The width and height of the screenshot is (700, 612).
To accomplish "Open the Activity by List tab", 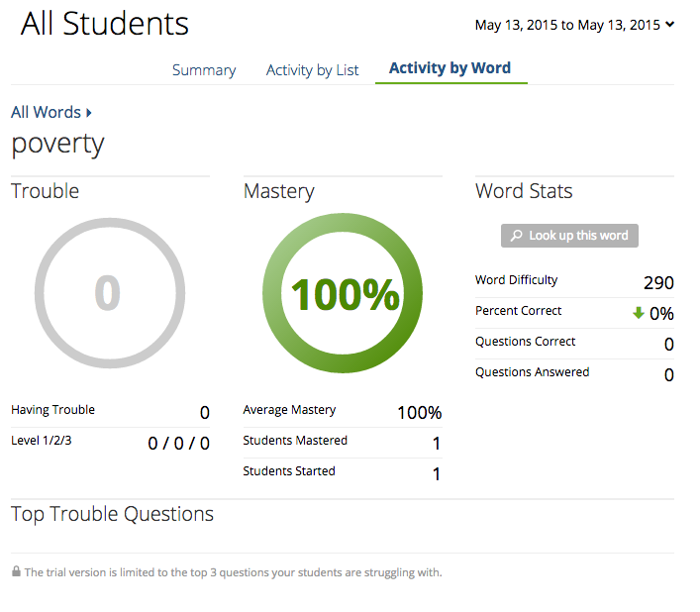I will click(x=312, y=70).
